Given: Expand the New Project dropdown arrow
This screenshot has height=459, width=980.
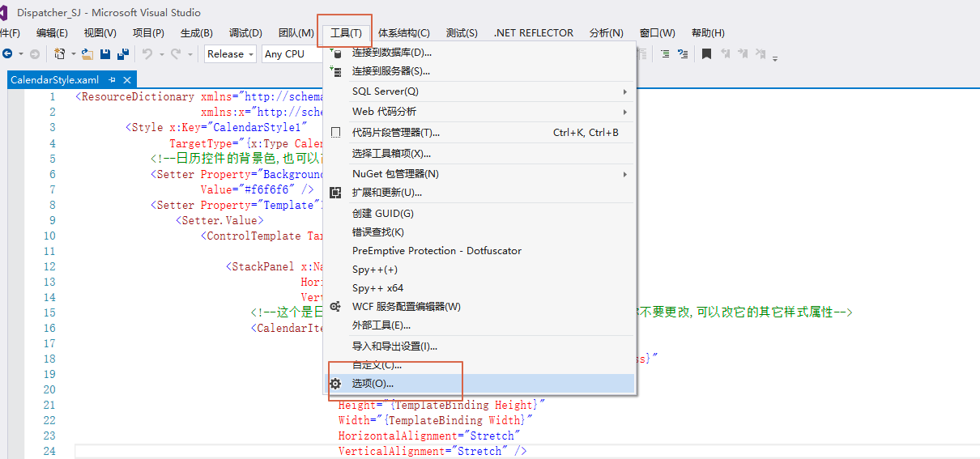Looking at the screenshot, I should tap(73, 54).
